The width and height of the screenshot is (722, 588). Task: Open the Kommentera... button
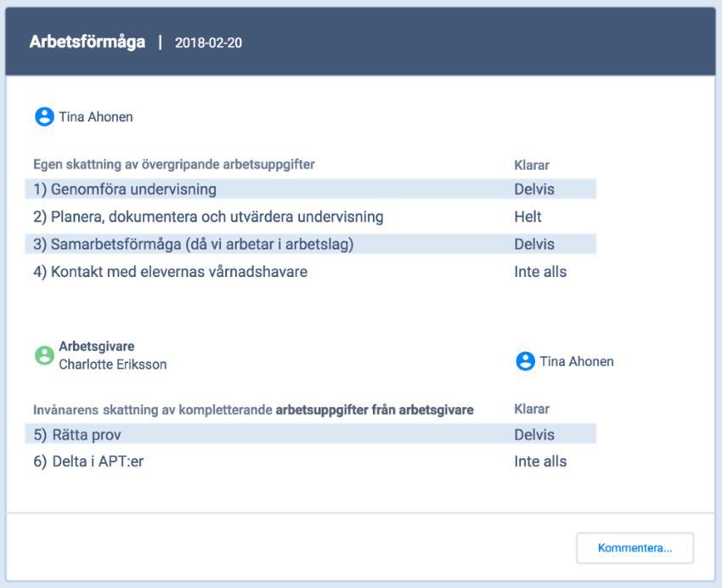(x=635, y=547)
